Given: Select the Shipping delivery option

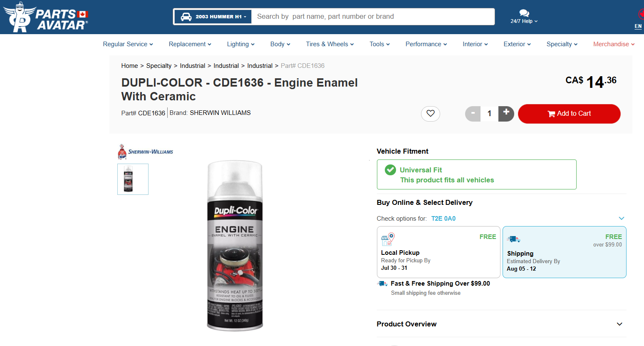Looking at the screenshot, I should [564, 252].
